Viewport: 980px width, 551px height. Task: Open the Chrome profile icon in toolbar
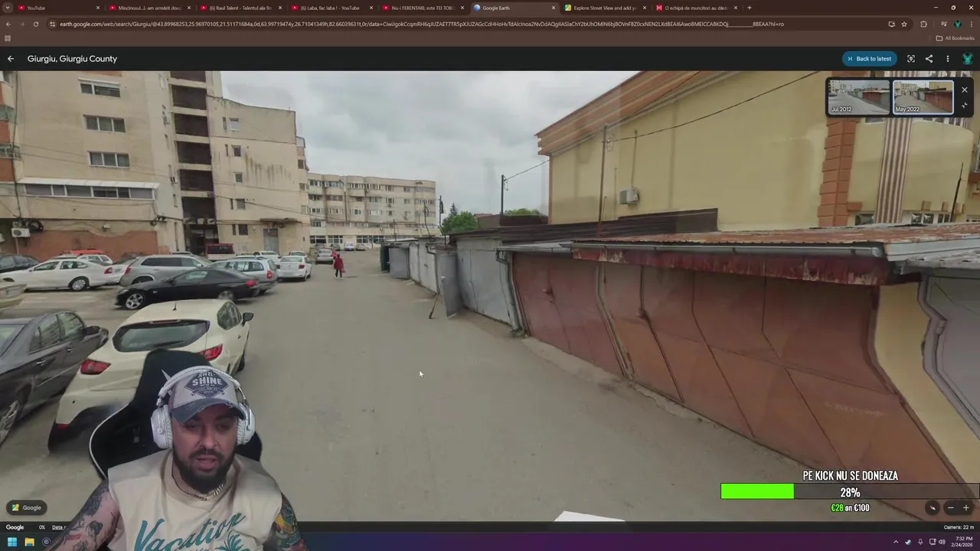(957, 24)
